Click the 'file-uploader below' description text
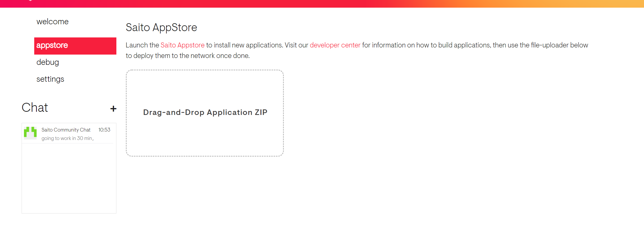The height and width of the screenshot is (242, 644). pyautogui.click(x=559, y=45)
